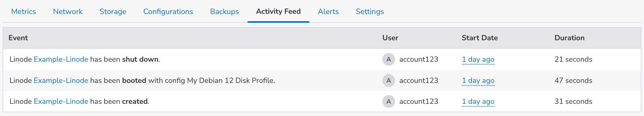Click the Event column header

click(18, 38)
